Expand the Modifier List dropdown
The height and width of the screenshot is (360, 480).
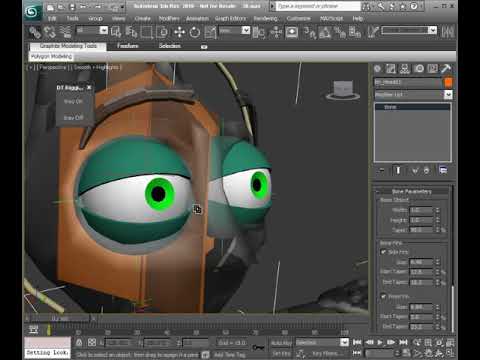[x=413, y=95]
